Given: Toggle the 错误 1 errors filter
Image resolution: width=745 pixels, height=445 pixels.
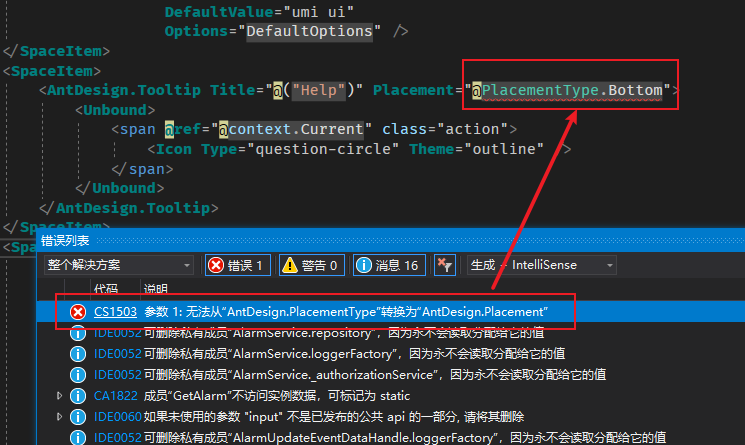Looking at the screenshot, I should point(238,265).
